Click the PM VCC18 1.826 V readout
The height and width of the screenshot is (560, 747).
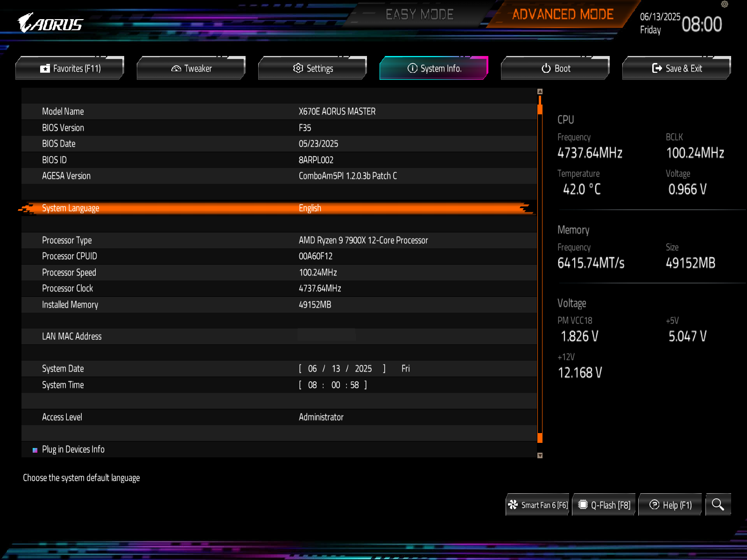point(579,336)
